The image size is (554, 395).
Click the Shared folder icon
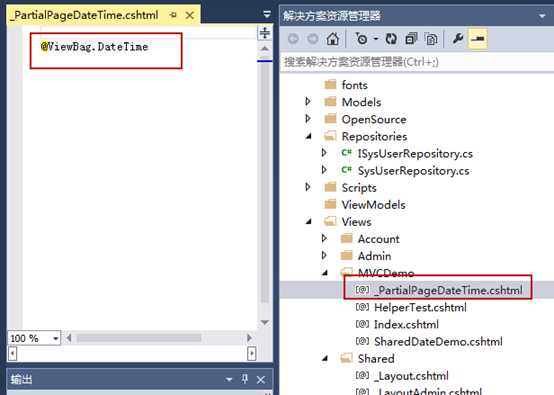point(346,358)
